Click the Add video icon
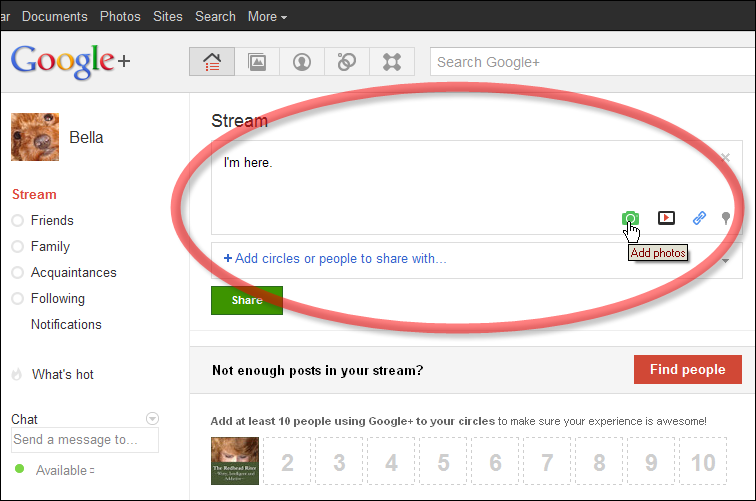Image resolution: width=756 pixels, height=501 pixels. (666, 218)
